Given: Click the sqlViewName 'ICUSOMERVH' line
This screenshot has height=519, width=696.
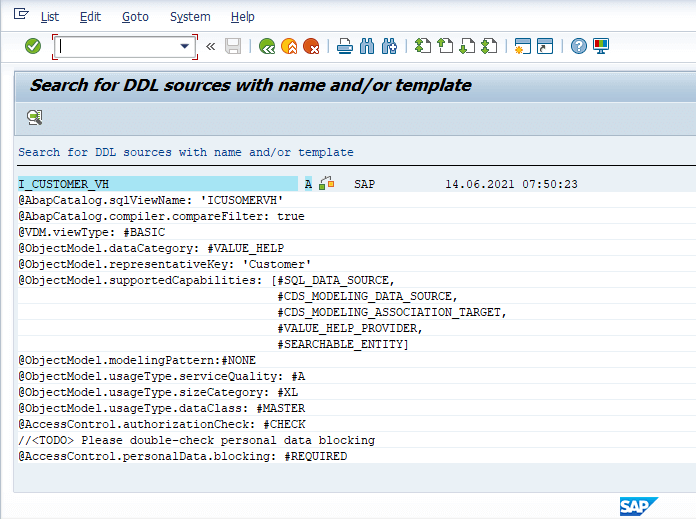Looking at the screenshot, I should pyautogui.click(x=150, y=200).
